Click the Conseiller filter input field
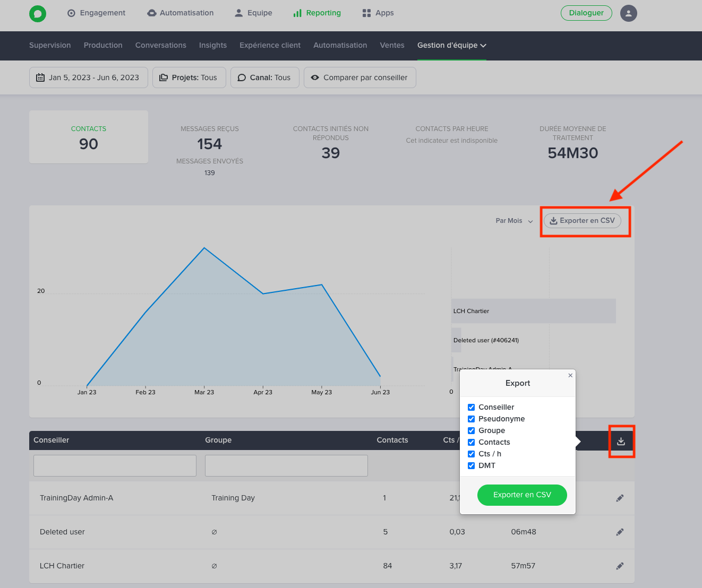 tap(115, 465)
